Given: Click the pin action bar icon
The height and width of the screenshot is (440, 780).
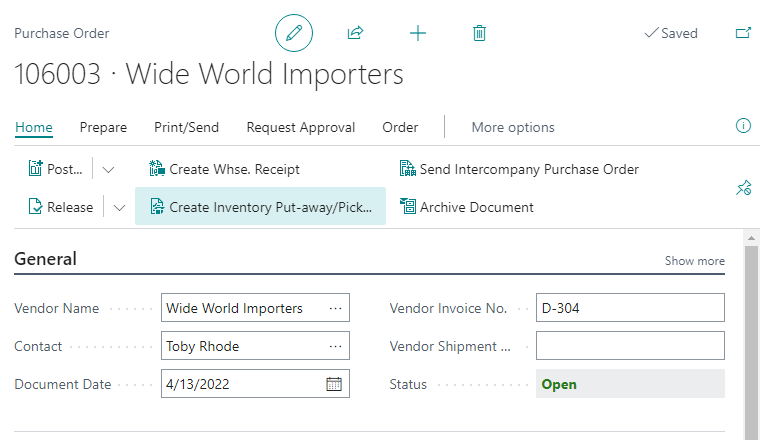Looking at the screenshot, I should coord(743,188).
